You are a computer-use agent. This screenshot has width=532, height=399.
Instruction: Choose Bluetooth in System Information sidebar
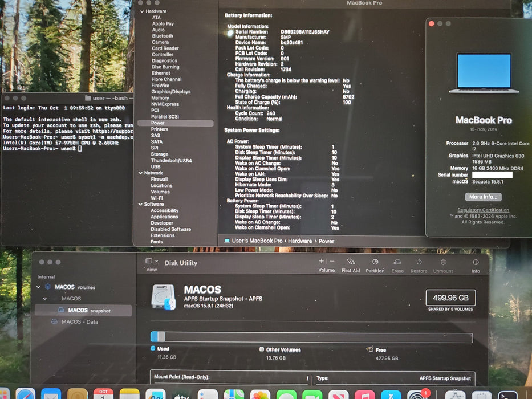[162, 36]
